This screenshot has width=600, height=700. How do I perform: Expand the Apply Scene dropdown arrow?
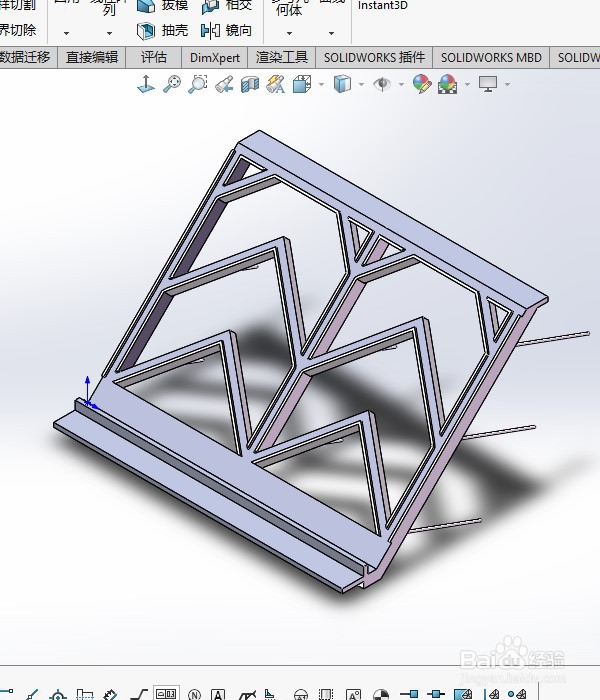(x=467, y=84)
